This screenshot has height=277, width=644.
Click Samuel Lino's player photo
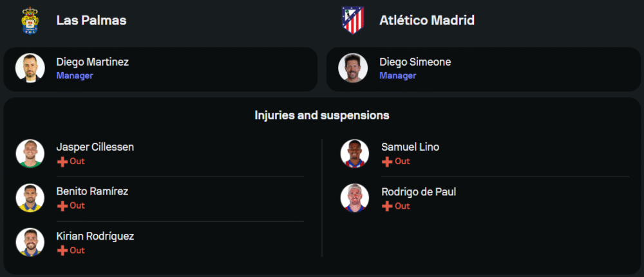coord(355,154)
